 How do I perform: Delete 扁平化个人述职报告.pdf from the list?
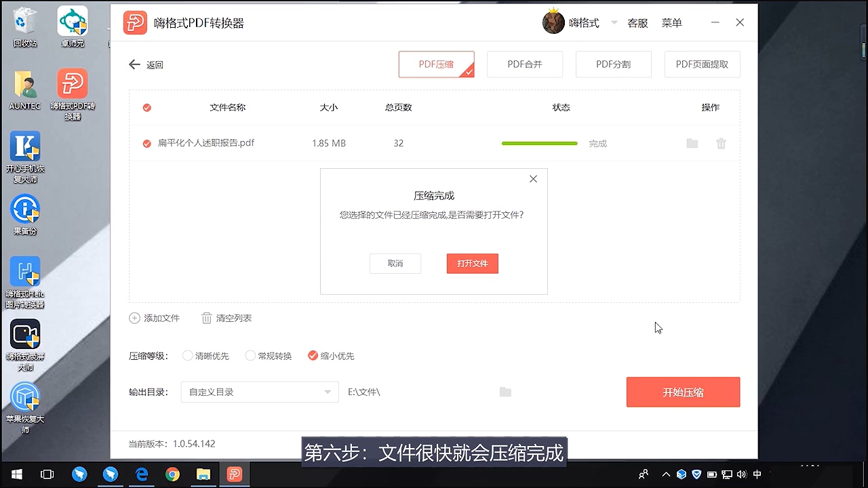(721, 143)
